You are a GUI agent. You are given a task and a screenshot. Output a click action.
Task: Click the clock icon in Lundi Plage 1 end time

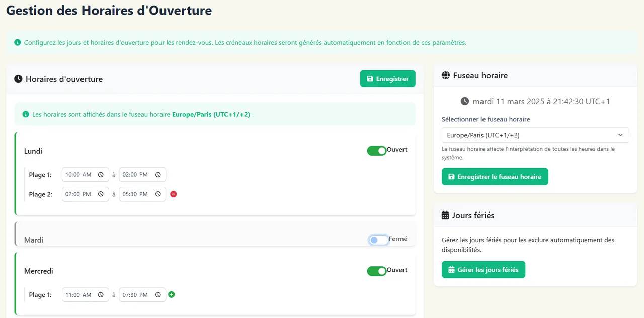tap(158, 175)
